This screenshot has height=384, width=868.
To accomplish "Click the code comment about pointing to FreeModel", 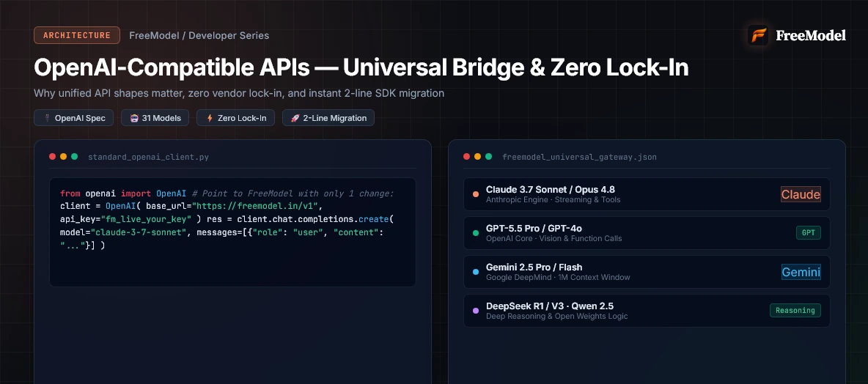I will click(x=293, y=193).
